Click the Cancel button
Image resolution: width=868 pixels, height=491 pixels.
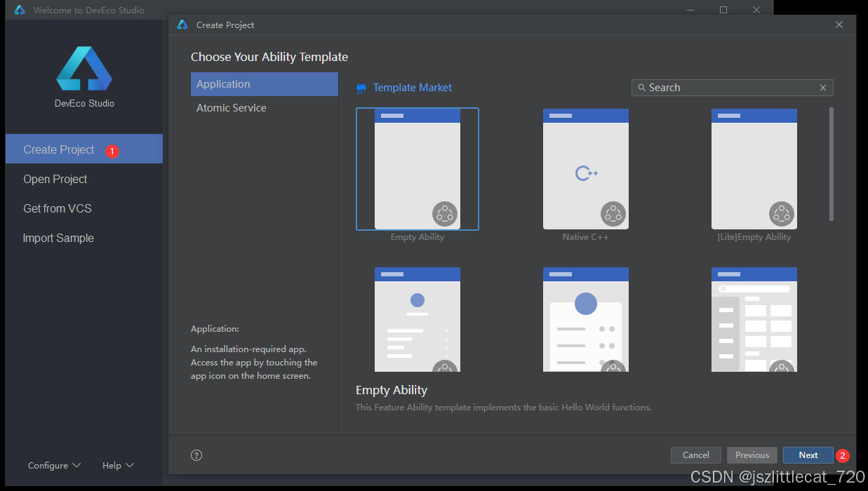click(696, 455)
